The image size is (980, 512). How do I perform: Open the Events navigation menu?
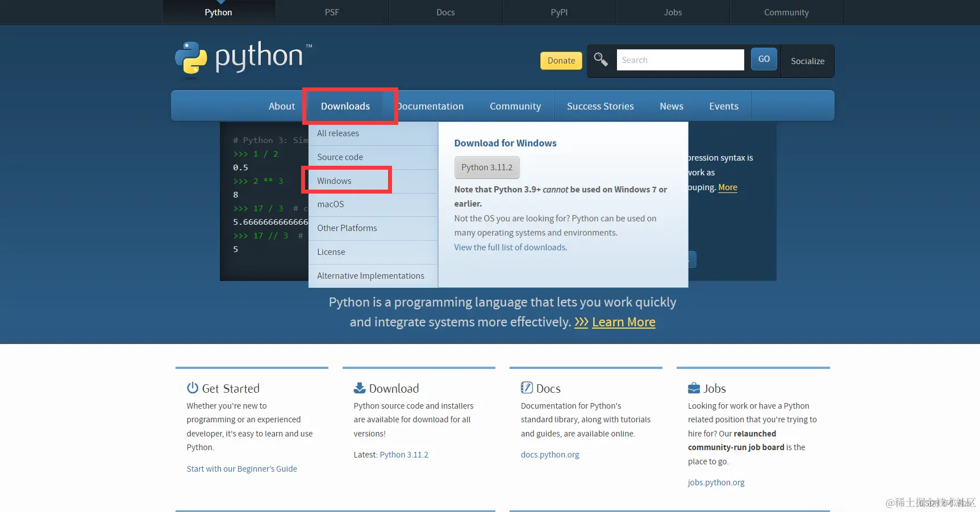[724, 106]
